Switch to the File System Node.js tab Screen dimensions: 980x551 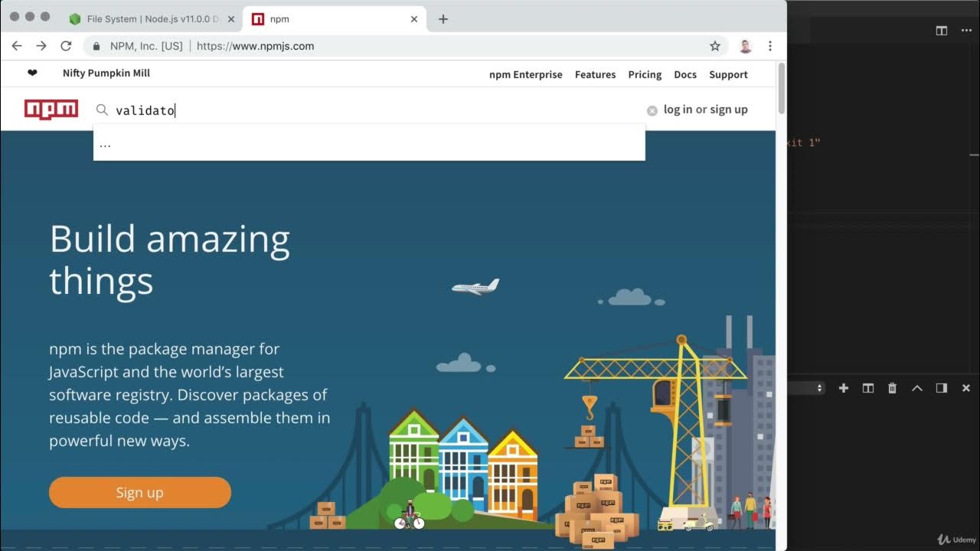pyautogui.click(x=154, y=19)
